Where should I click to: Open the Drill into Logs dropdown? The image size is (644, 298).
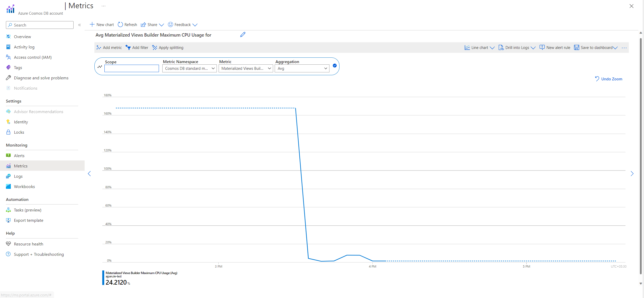517,47
